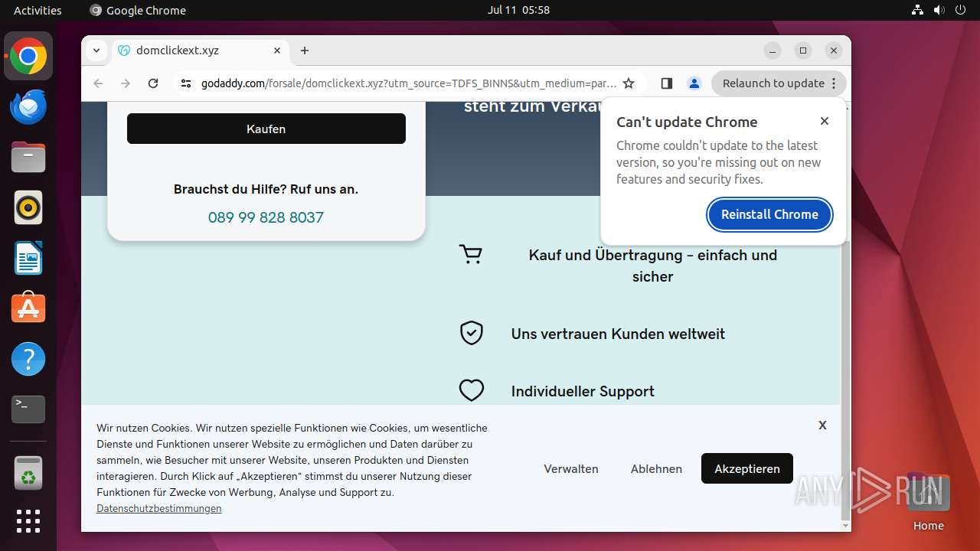Show the applications grid

click(28, 521)
